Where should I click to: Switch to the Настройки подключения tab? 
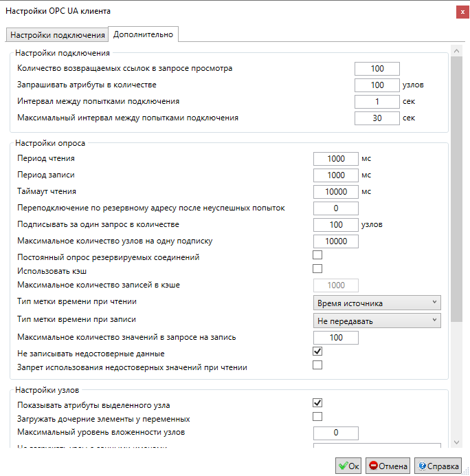tap(57, 35)
